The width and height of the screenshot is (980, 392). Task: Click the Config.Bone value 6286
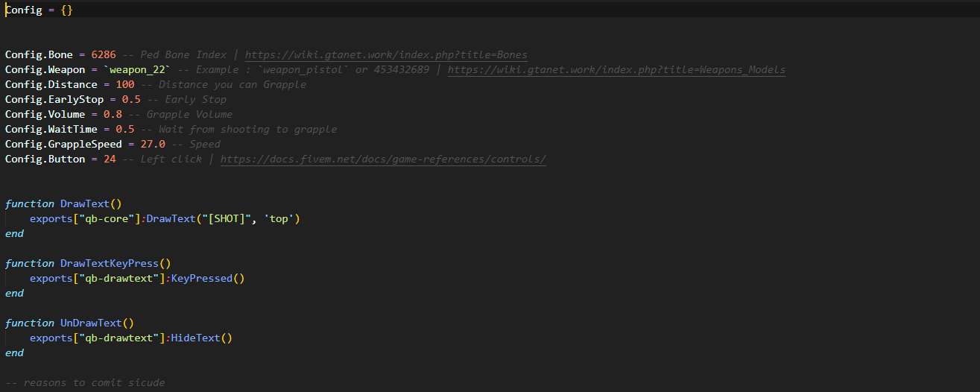[x=103, y=55]
